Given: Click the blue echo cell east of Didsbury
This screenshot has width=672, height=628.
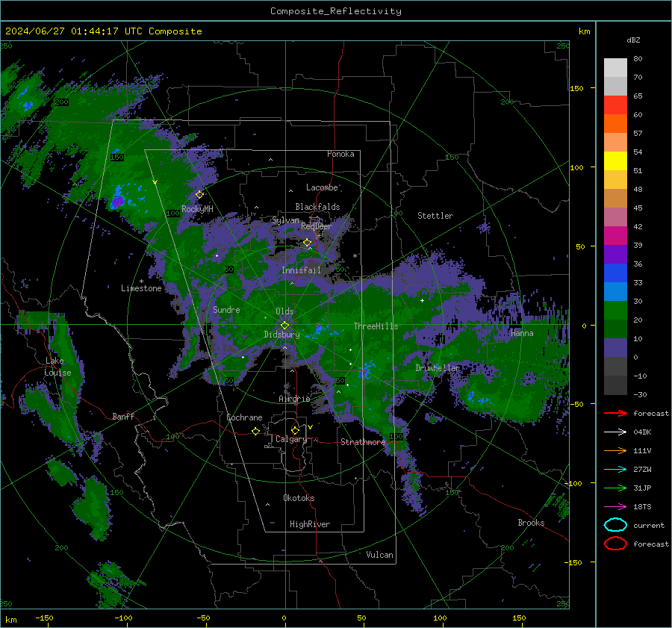Looking at the screenshot, I should pos(320,329).
